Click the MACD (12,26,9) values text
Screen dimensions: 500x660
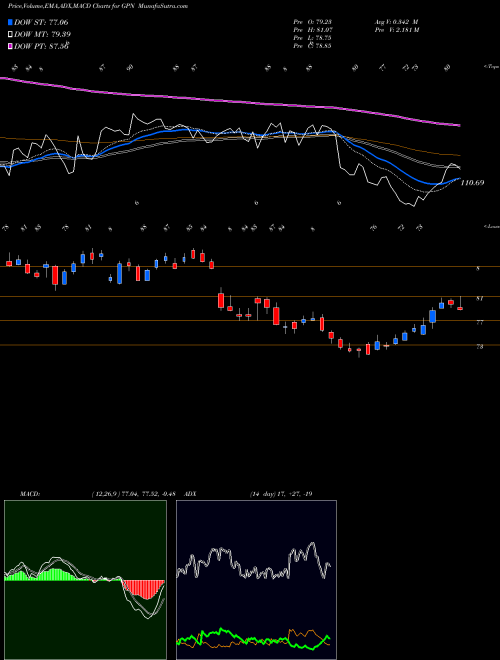136,494
